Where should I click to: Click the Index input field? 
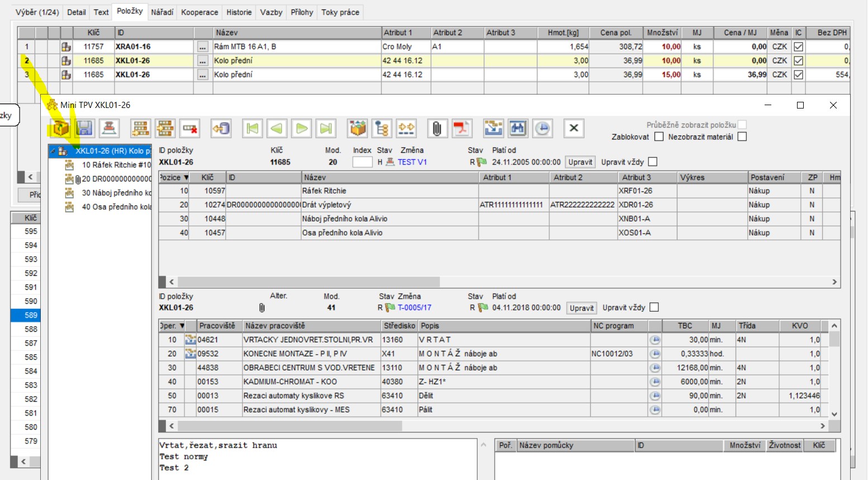pyautogui.click(x=362, y=162)
